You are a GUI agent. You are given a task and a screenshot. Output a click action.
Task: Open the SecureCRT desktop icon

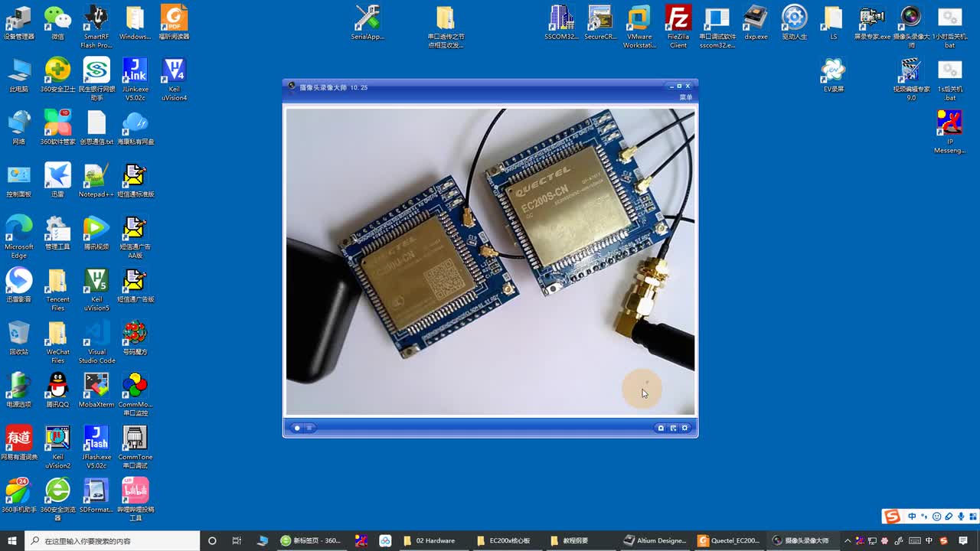[600, 22]
